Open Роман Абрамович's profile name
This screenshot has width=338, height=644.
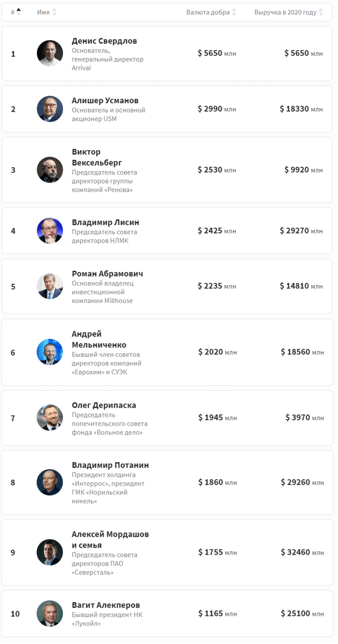pos(108,274)
